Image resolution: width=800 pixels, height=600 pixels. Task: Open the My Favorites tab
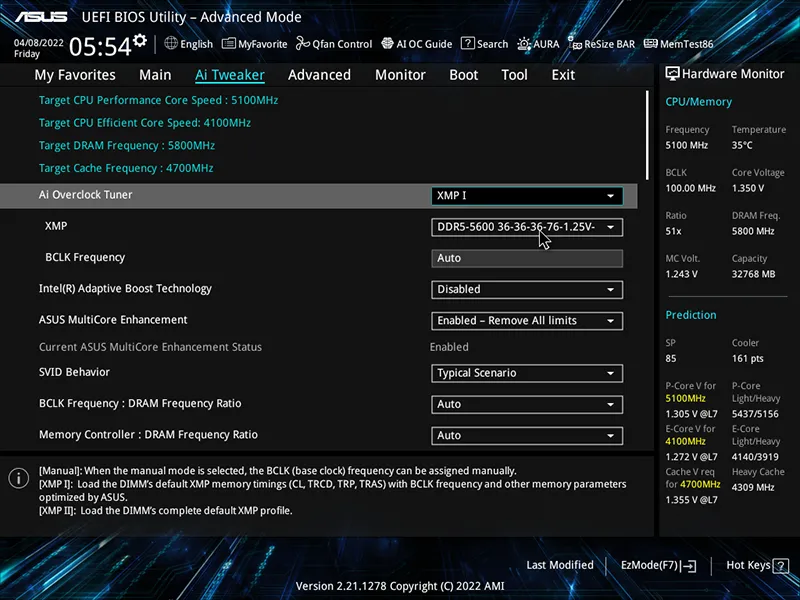point(75,75)
